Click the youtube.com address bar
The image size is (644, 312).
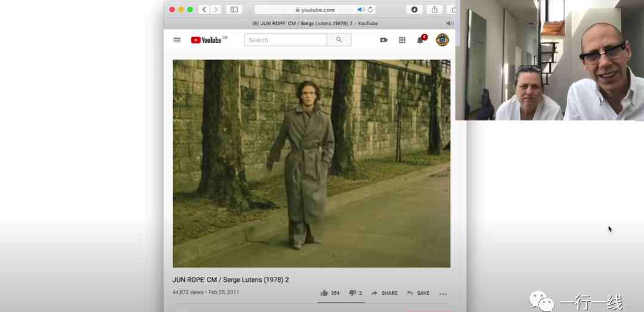(x=315, y=10)
